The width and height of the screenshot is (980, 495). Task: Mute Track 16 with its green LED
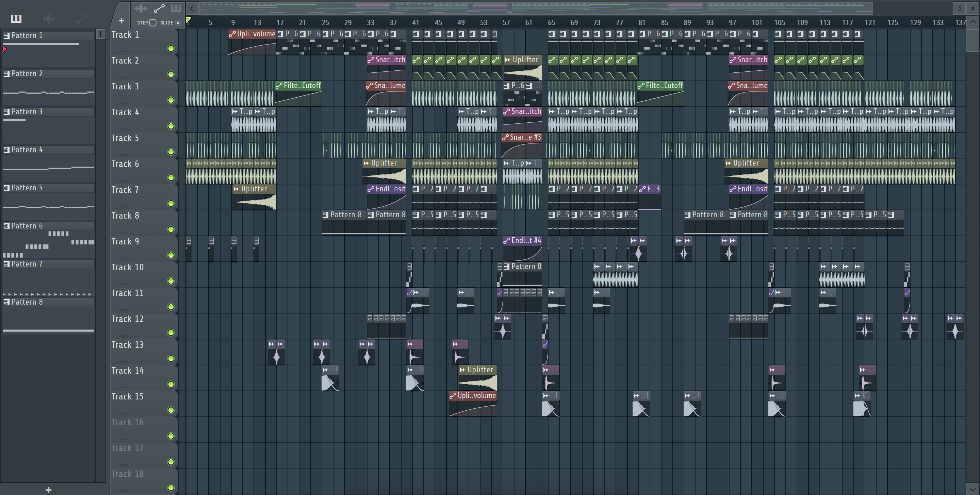[x=171, y=437]
